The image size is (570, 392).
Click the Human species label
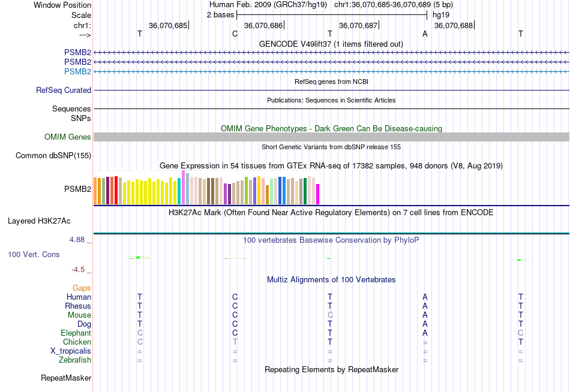[x=79, y=297]
